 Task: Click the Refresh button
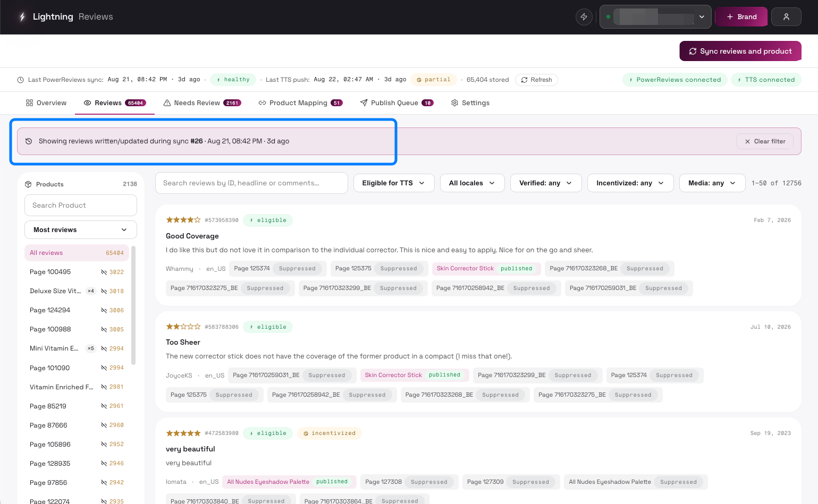pos(536,80)
